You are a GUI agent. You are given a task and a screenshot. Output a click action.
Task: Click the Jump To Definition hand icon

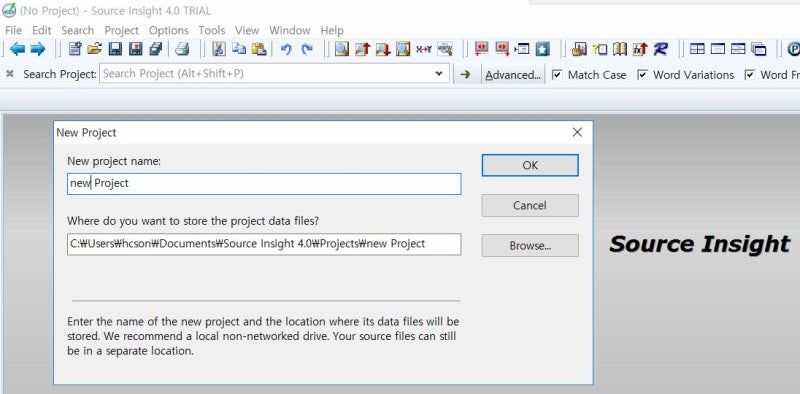579,49
